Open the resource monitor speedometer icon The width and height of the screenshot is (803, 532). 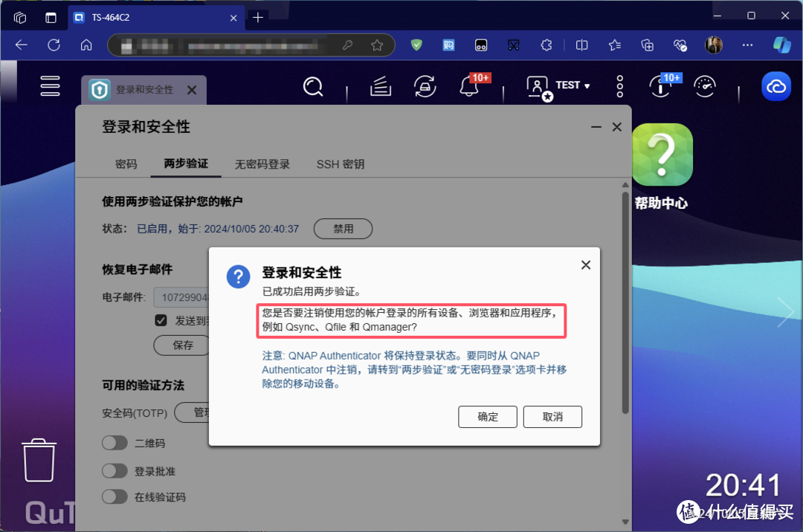704,87
